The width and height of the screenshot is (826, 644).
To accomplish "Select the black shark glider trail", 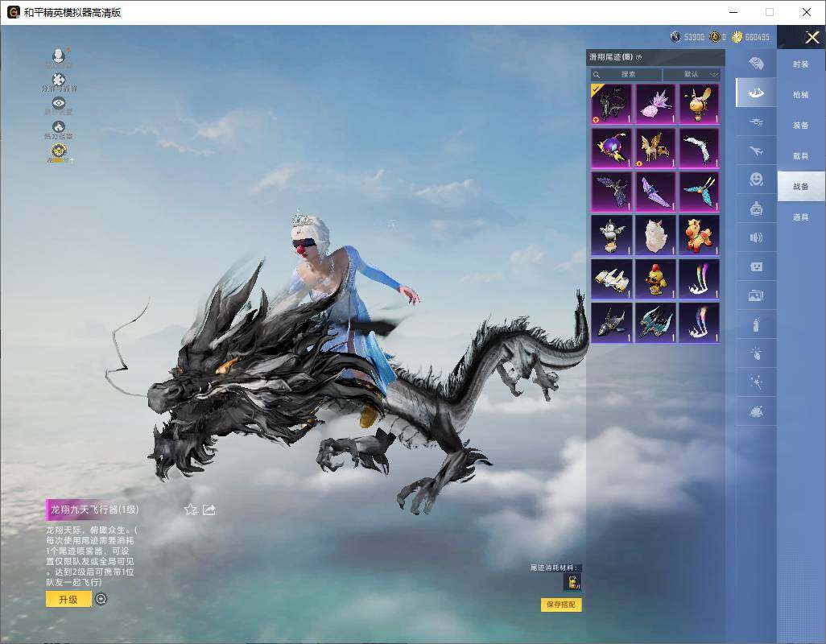I will coord(611,323).
